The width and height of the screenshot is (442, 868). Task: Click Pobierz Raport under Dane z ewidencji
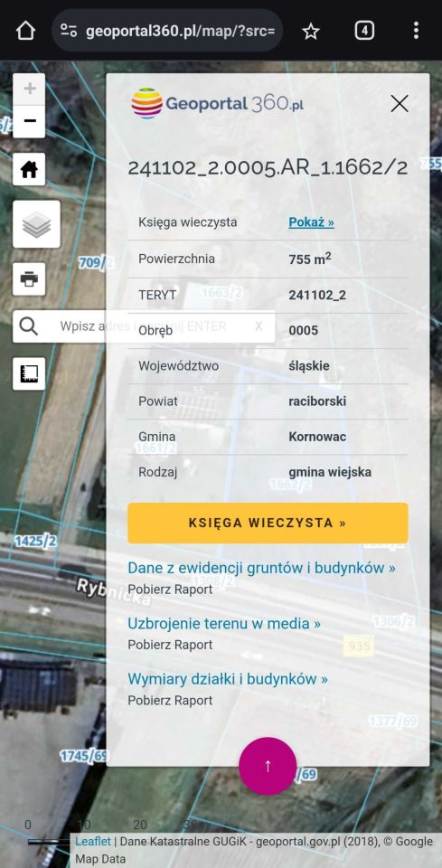[171, 590]
